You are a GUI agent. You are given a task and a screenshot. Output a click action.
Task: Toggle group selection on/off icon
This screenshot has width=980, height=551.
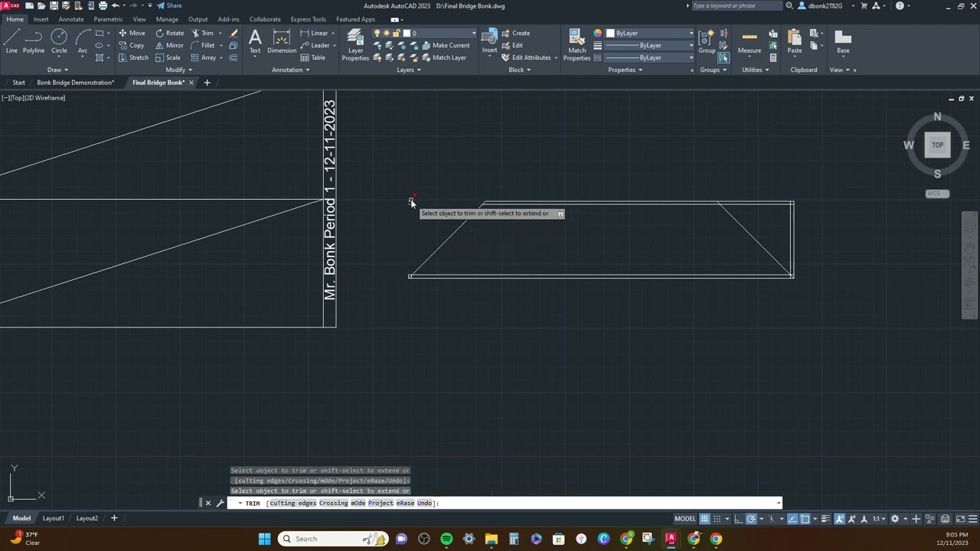(x=724, y=57)
